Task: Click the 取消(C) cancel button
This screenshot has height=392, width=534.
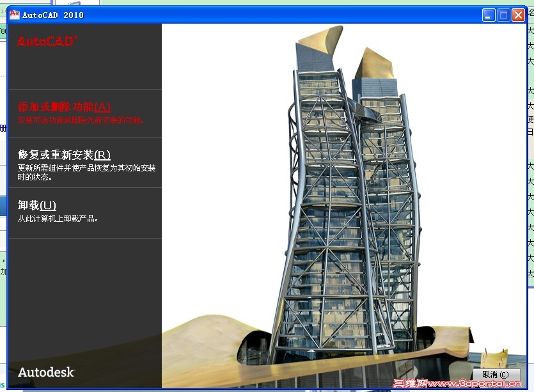Action: click(x=496, y=375)
